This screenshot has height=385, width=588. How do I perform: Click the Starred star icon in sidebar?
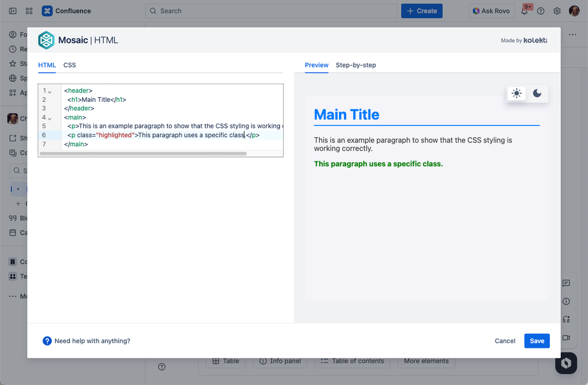pos(13,64)
